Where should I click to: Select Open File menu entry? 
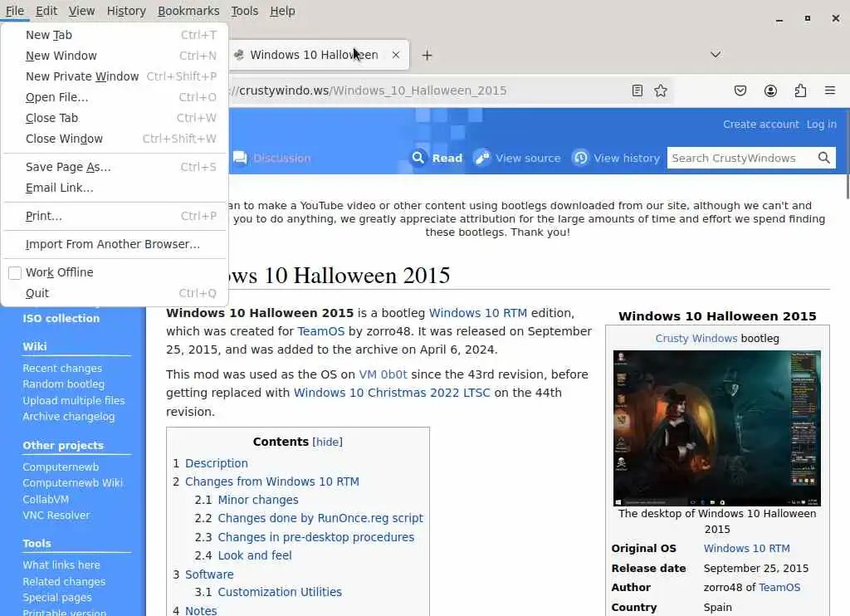(115, 97)
